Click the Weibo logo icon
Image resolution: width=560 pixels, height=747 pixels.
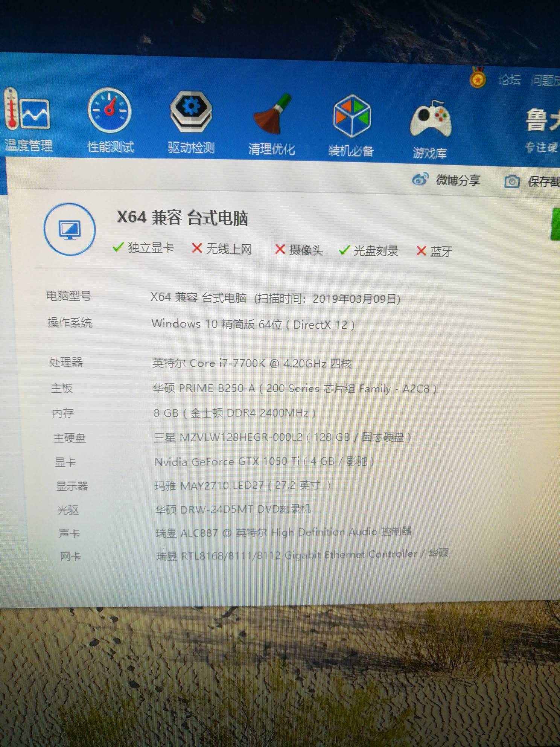(x=420, y=179)
